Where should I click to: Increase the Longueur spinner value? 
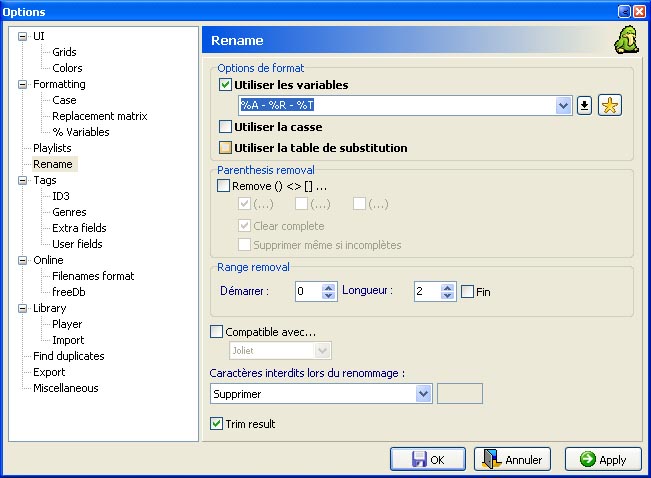[x=449, y=287]
